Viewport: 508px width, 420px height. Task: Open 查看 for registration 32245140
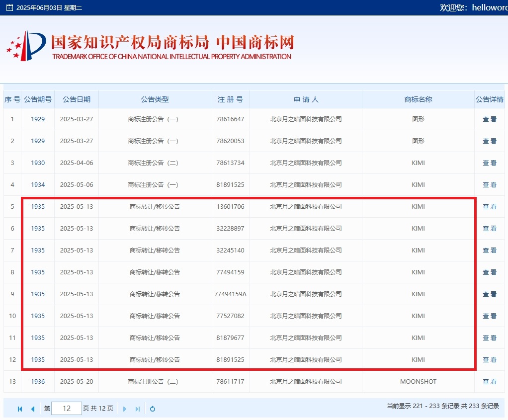tap(489, 250)
